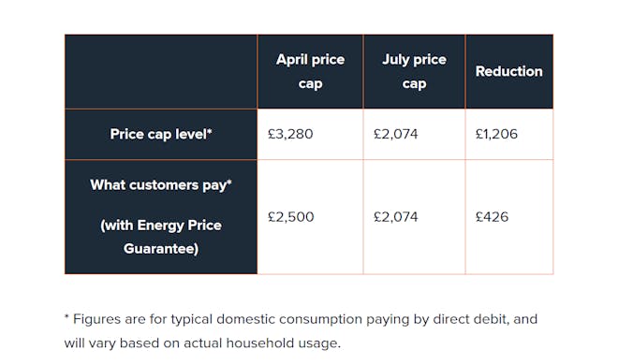Select the Reduction column header
The width and height of the screenshot is (618, 364).
pos(509,71)
